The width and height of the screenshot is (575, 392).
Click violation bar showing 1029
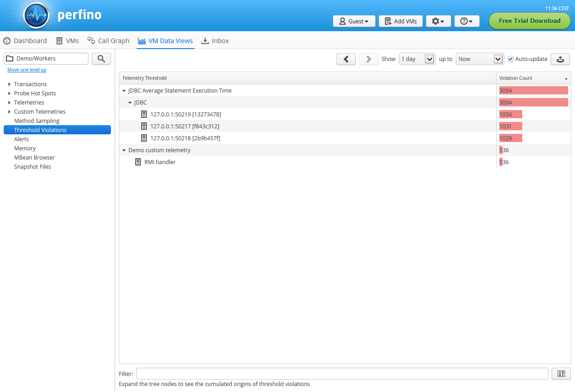click(x=511, y=138)
